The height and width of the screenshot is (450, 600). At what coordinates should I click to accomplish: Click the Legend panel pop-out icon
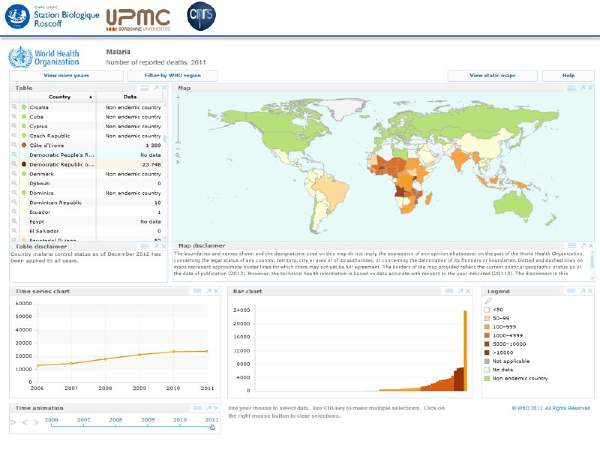(584, 291)
